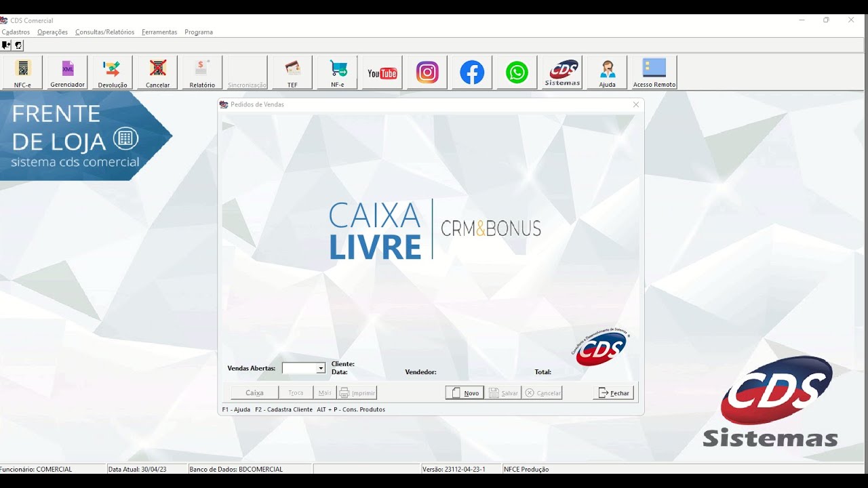868x488 pixels.
Task: Click the 'Total:' label
Action: coord(542,372)
